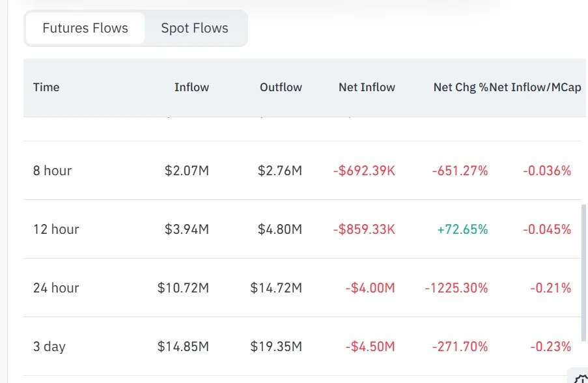Screen dimensions: 588x383
Task: Click the Net Inflow/MCap column header
Action: (x=535, y=87)
